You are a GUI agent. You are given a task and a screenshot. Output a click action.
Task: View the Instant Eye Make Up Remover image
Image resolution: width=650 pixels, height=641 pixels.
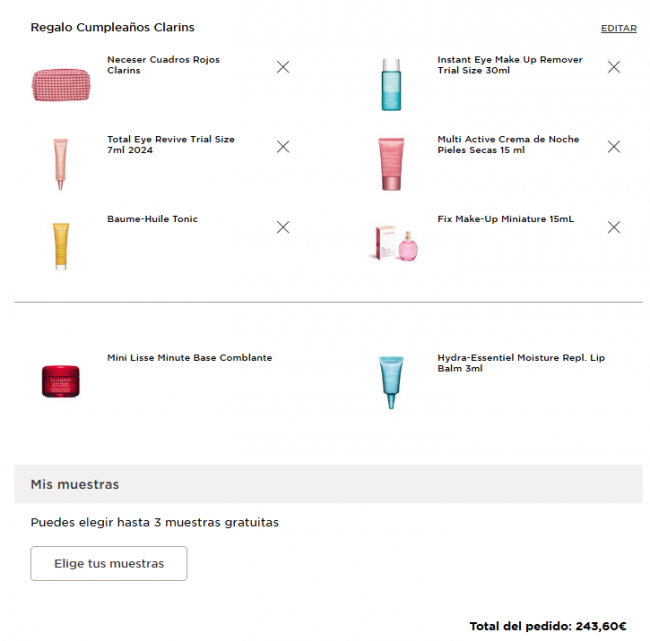tap(391, 84)
